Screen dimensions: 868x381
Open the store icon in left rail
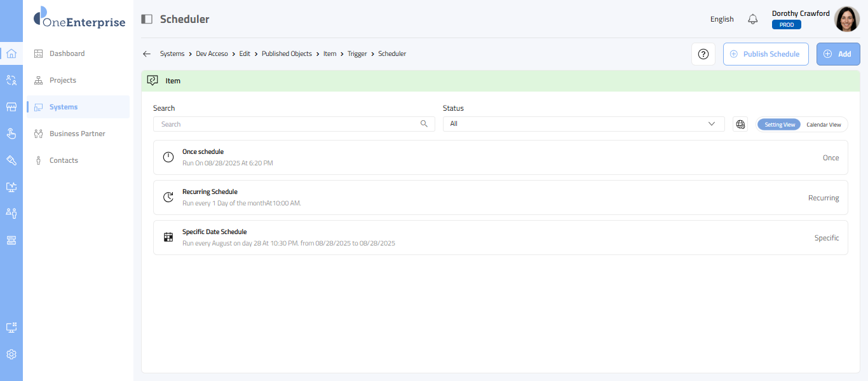[x=11, y=107]
